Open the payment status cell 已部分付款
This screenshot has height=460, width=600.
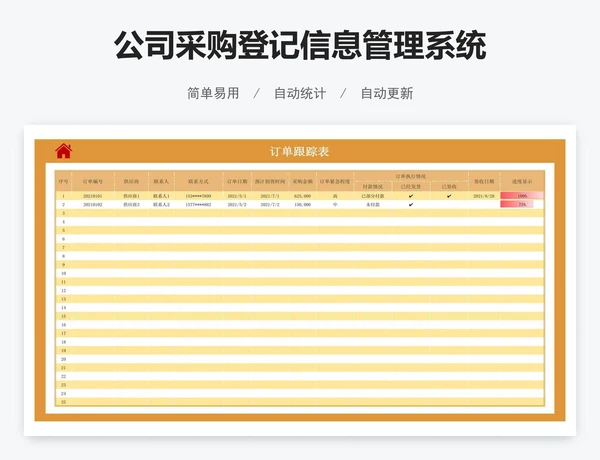click(372, 196)
